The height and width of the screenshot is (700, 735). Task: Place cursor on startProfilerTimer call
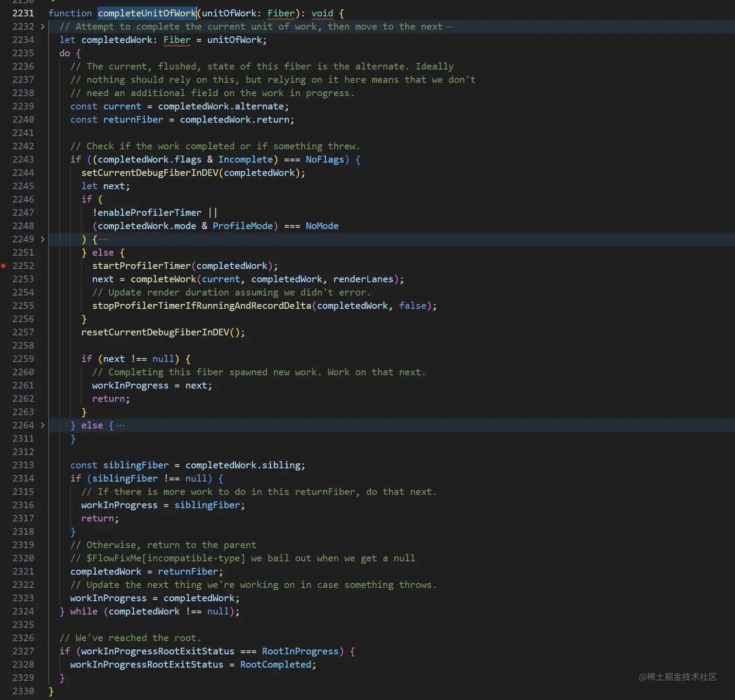coord(141,266)
